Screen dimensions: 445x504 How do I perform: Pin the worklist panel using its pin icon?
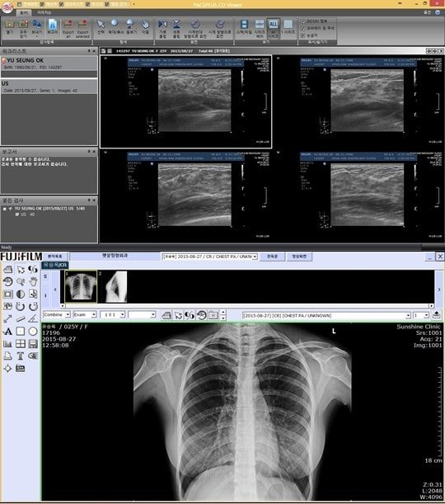[x=89, y=51]
